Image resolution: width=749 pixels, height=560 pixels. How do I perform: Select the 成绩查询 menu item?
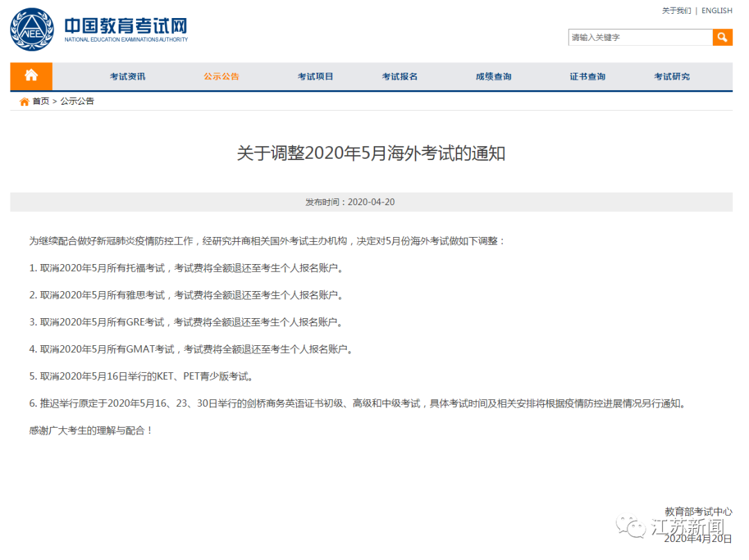point(493,77)
